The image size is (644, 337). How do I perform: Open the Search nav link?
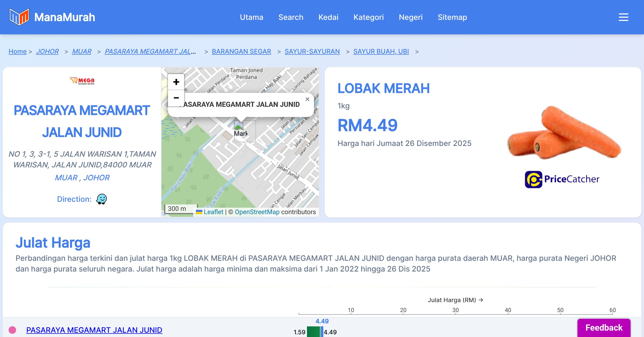pyautogui.click(x=291, y=17)
